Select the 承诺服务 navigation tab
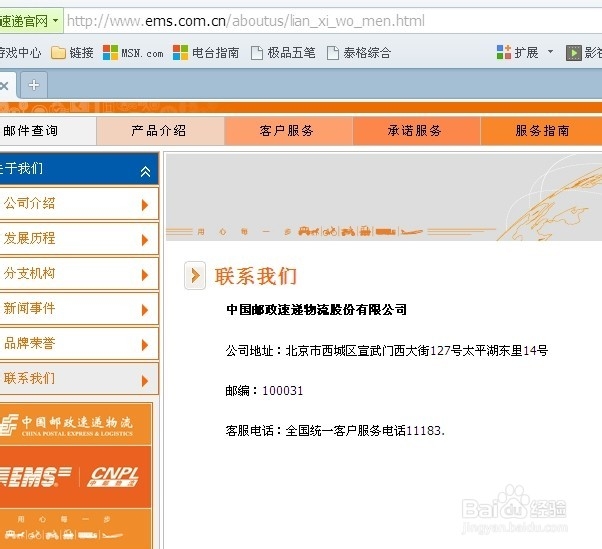 (416, 131)
